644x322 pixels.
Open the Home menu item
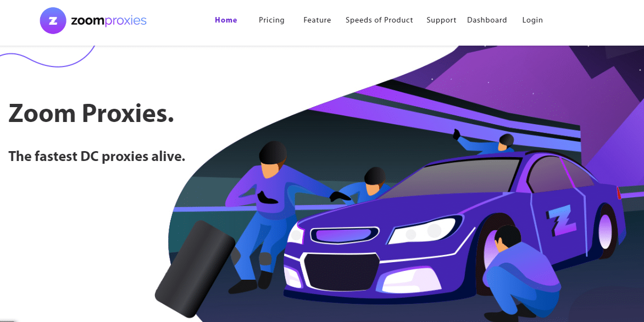tap(226, 20)
